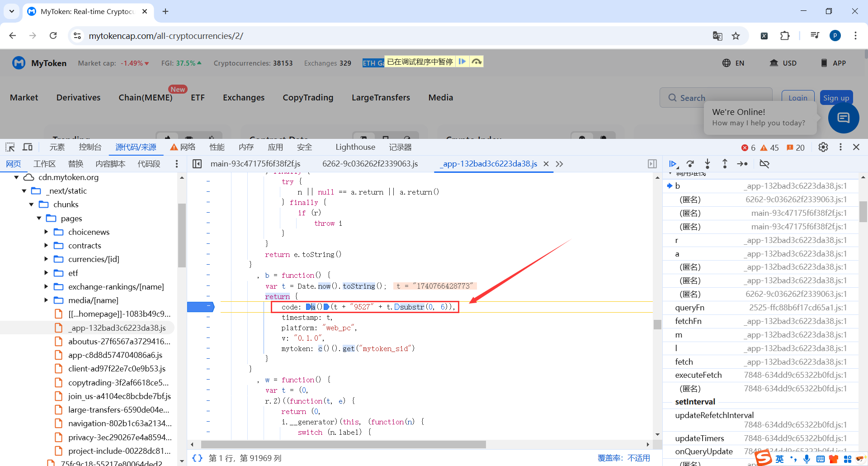Click the Step out of function icon
This screenshot has height=466, width=868.
click(725, 164)
